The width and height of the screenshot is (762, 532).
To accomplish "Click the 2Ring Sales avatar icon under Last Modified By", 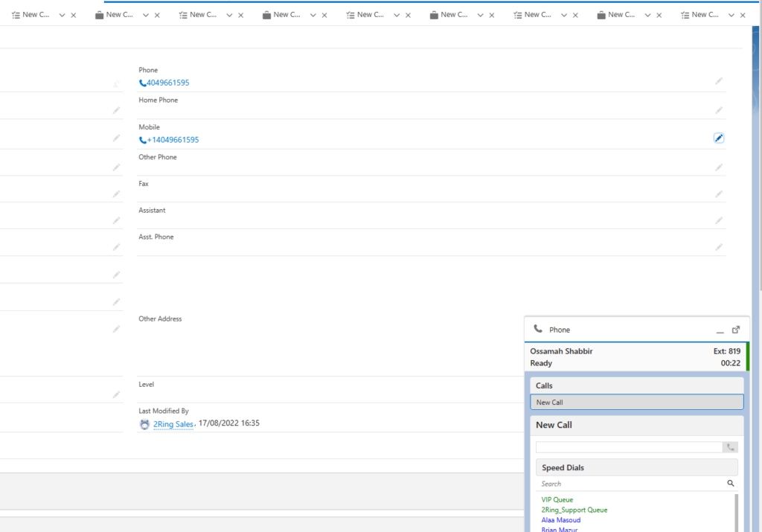I will [144, 423].
